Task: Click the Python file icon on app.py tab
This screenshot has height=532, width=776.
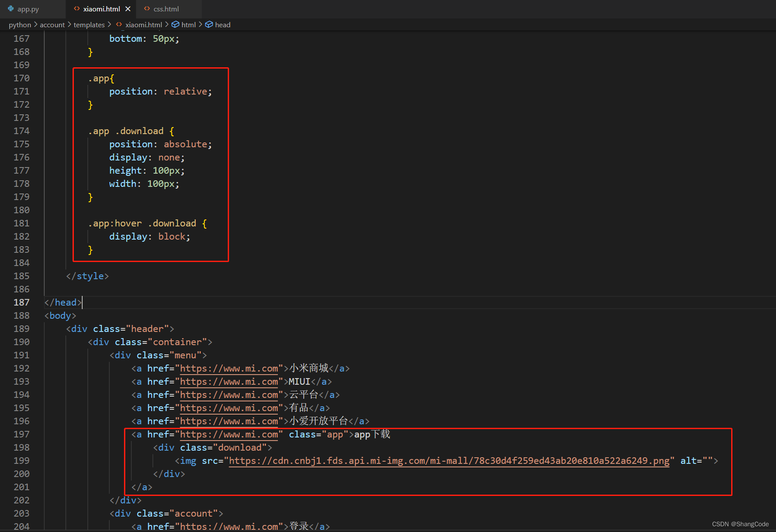Action: pyautogui.click(x=11, y=9)
